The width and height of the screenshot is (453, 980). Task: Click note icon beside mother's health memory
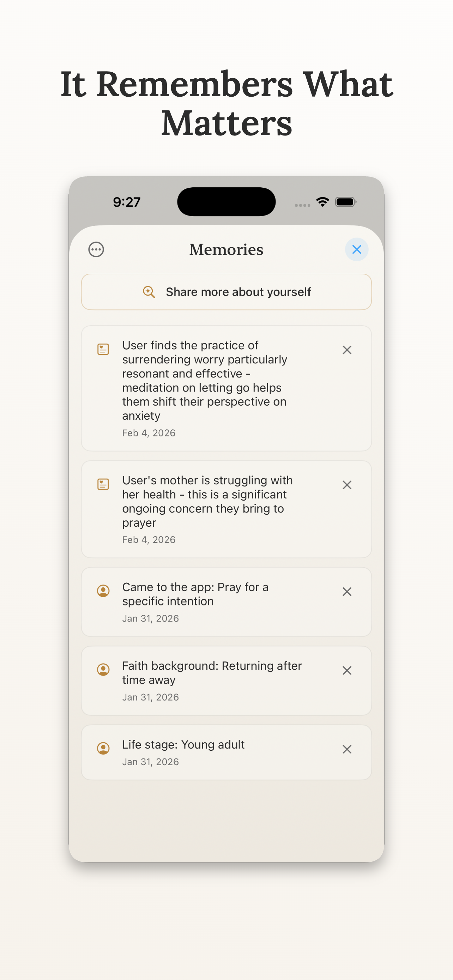point(103,484)
